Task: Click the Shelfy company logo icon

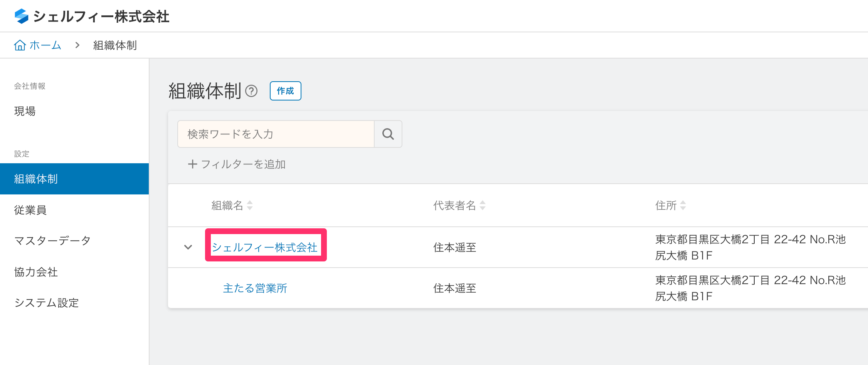Action: pos(22,16)
